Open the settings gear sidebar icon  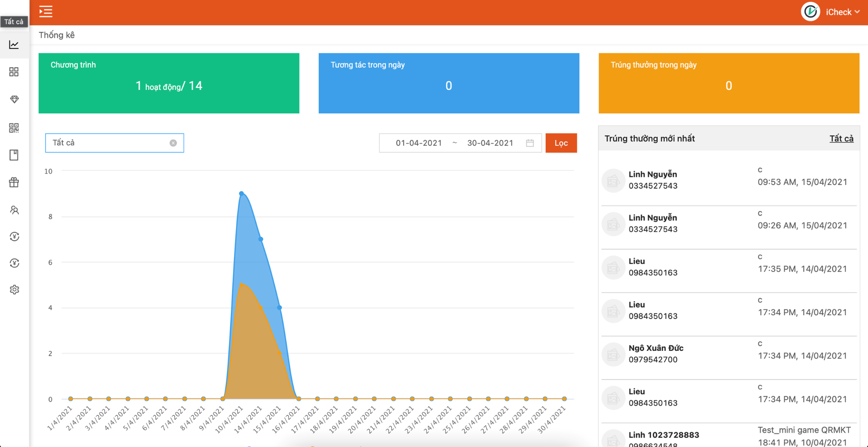(14, 290)
